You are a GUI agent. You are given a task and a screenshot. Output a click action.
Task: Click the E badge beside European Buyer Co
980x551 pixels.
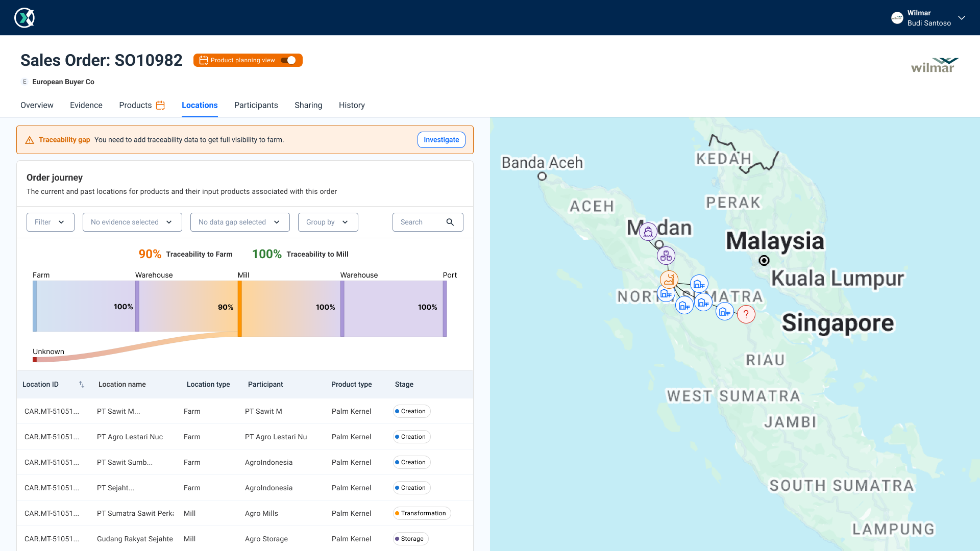pos(24,82)
